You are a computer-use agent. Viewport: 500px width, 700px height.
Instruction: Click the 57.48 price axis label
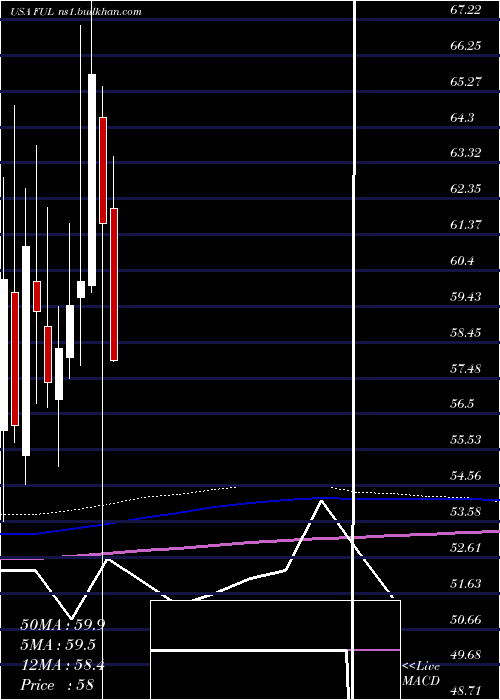point(466,368)
